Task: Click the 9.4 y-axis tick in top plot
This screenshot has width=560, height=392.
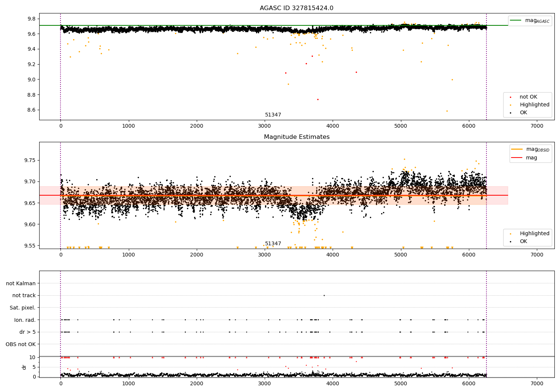Action: point(31,49)
